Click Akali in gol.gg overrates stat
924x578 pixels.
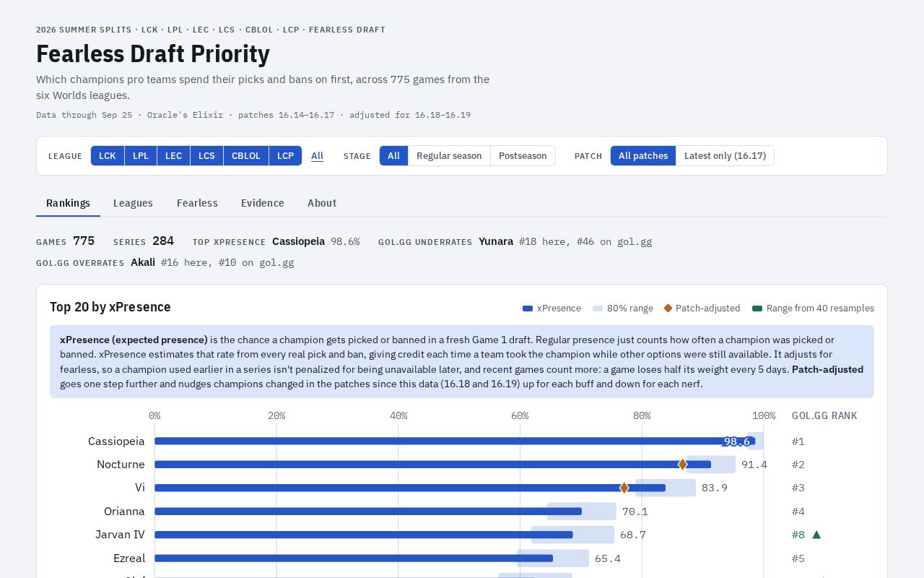[x=143, y=262]
